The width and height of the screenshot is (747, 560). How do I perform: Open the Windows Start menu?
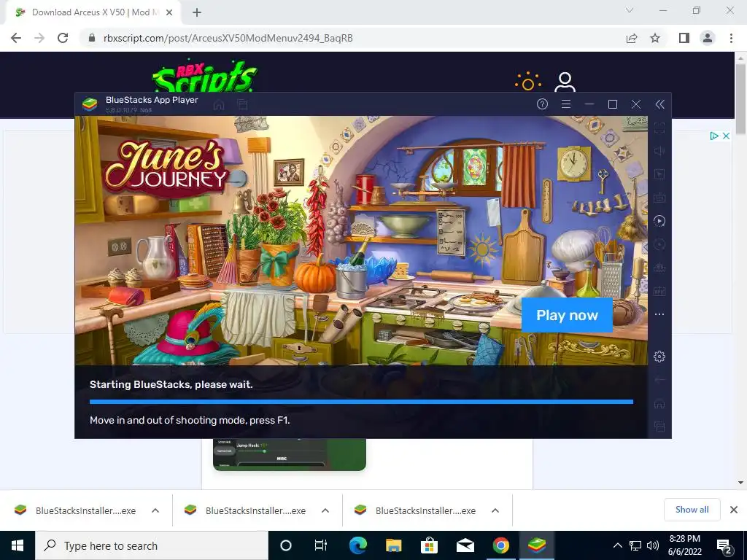(x=18, y=545)
